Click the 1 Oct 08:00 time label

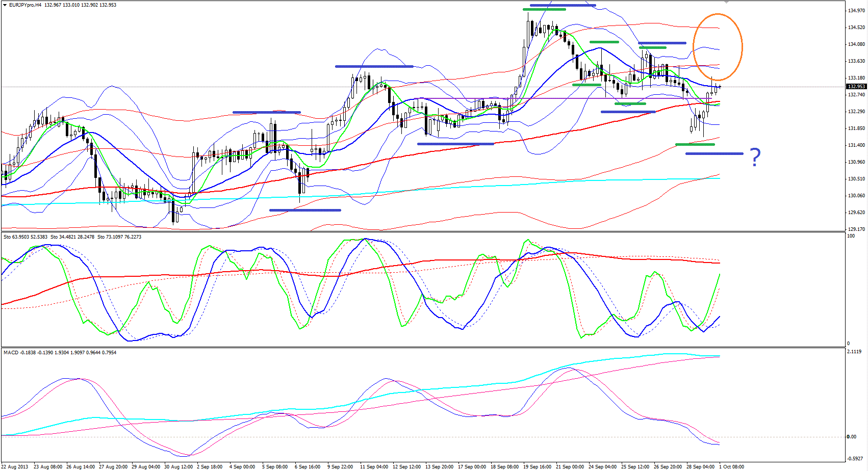pyautogui.click(x=731, y=466)
